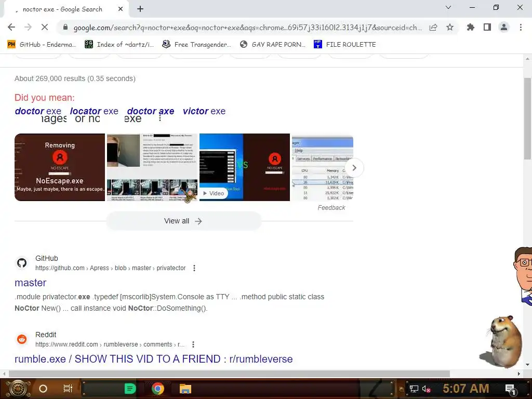Click the vertical scrollbar thumb
Viewport: 532px width, 399px height.
(x=527, y=119)
